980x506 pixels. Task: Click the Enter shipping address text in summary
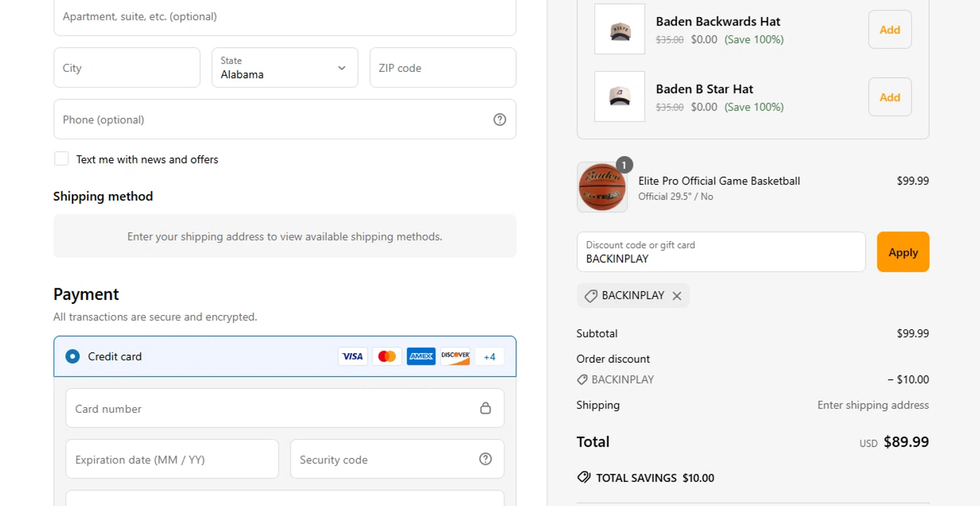click(873, 405)
